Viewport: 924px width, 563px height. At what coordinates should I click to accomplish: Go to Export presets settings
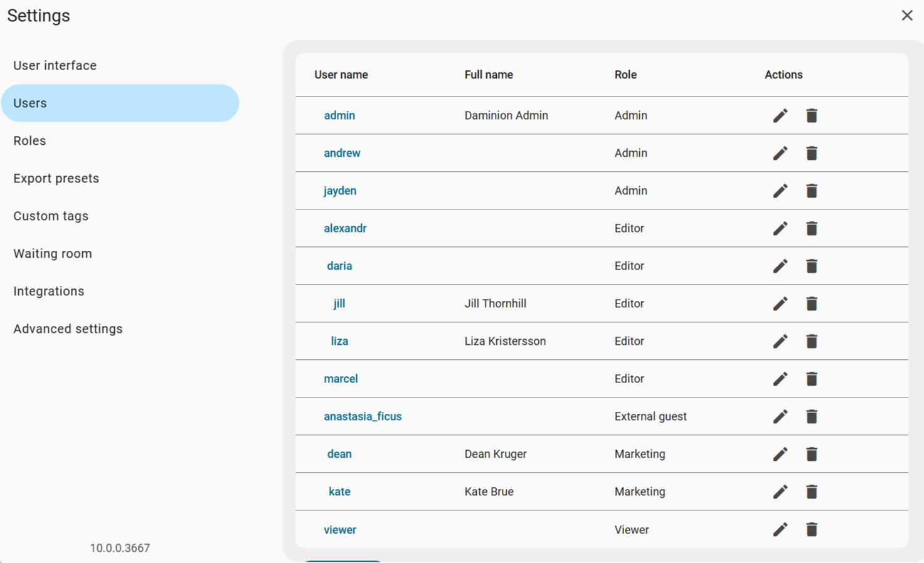[x=56, y=178]
